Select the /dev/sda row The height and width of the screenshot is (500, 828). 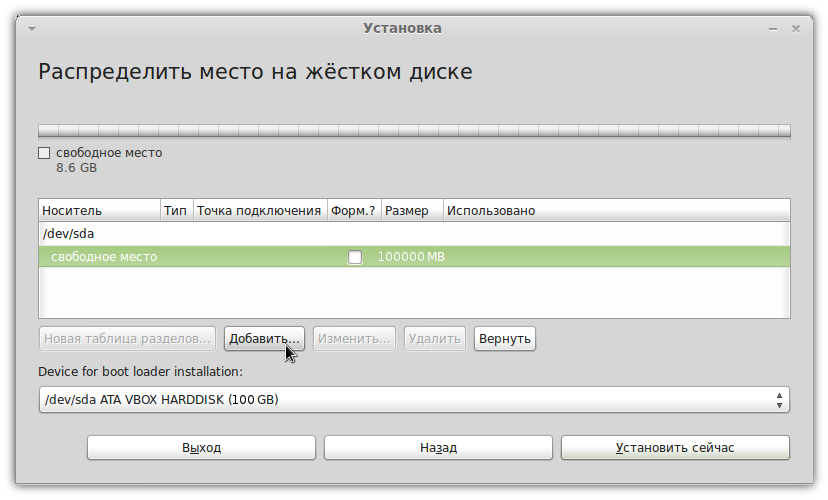coord(414,233)
